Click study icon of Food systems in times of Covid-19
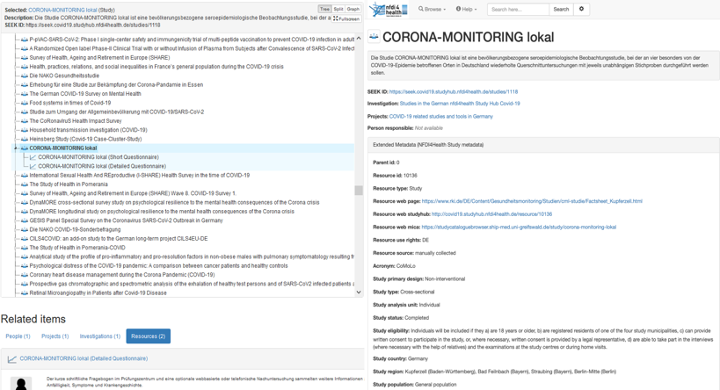 (24, 103)
